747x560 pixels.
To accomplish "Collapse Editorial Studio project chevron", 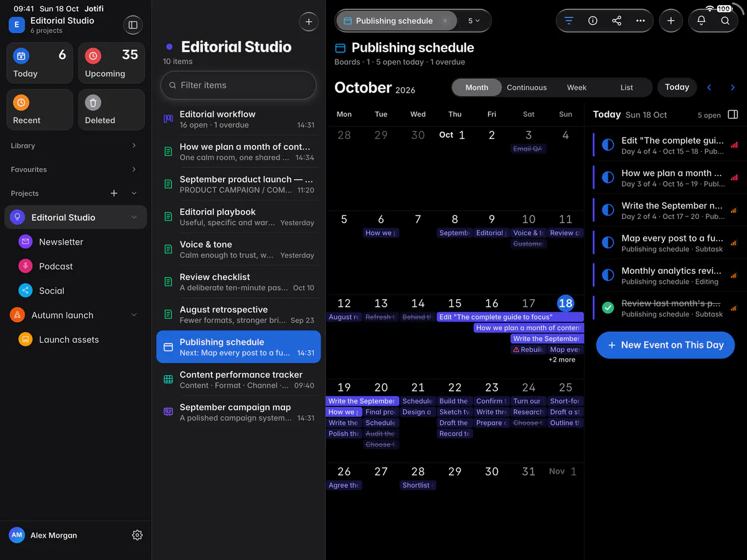I will pyautogui.click(x=134, y=217).
